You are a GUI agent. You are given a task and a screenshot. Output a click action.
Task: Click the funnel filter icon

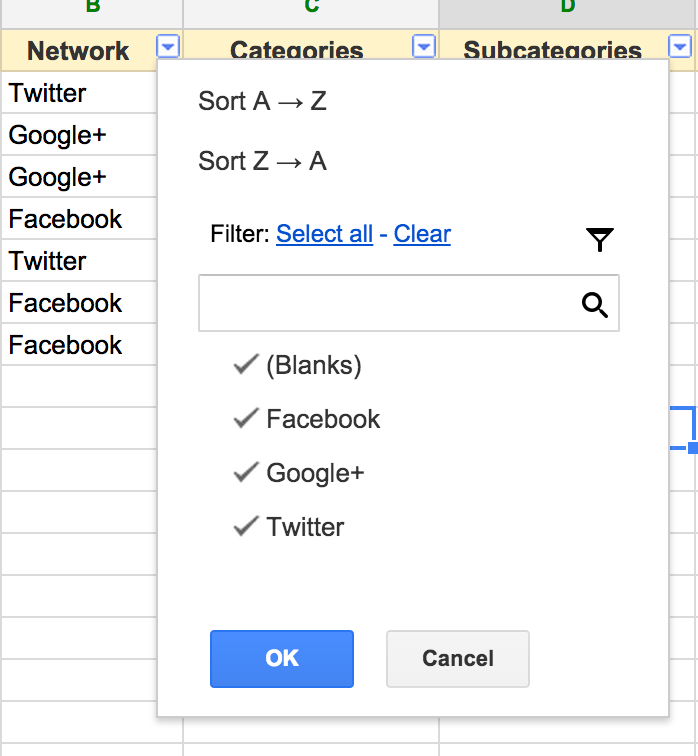[x=599, y=239]
